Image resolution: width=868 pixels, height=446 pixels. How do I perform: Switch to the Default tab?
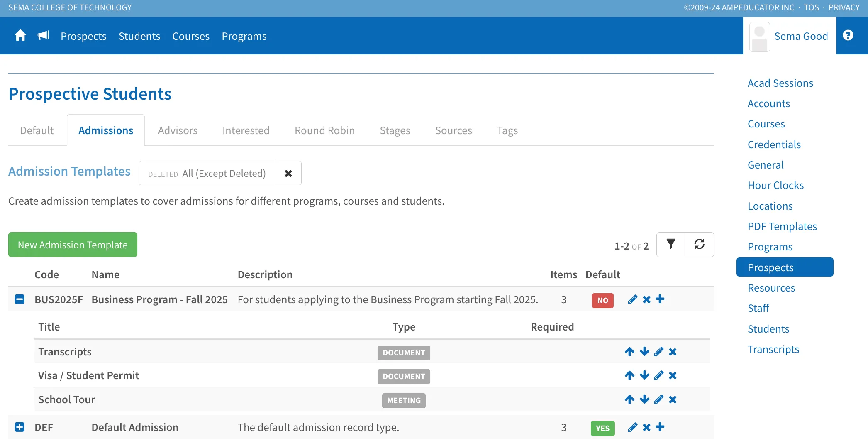point(37,130)
